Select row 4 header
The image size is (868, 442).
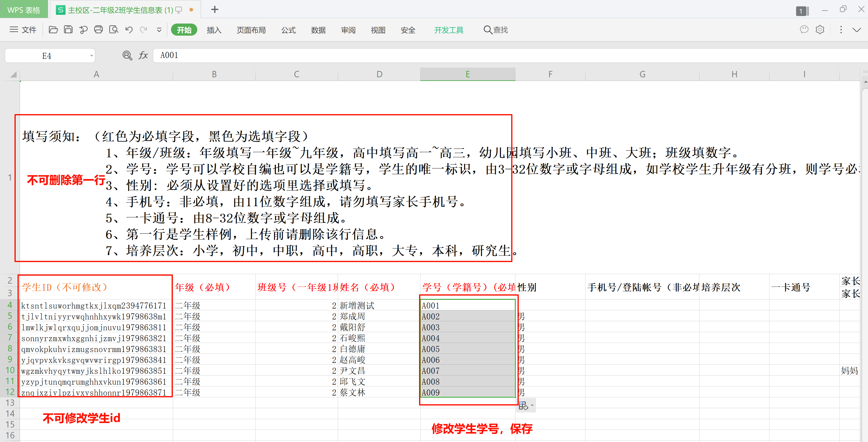(x=10, y=305)
